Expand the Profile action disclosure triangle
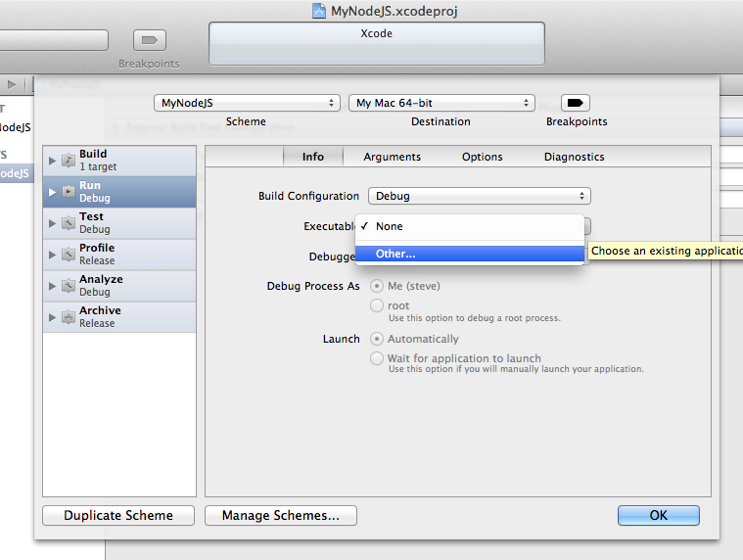This screenshot has height=560, width=743. 52,255
